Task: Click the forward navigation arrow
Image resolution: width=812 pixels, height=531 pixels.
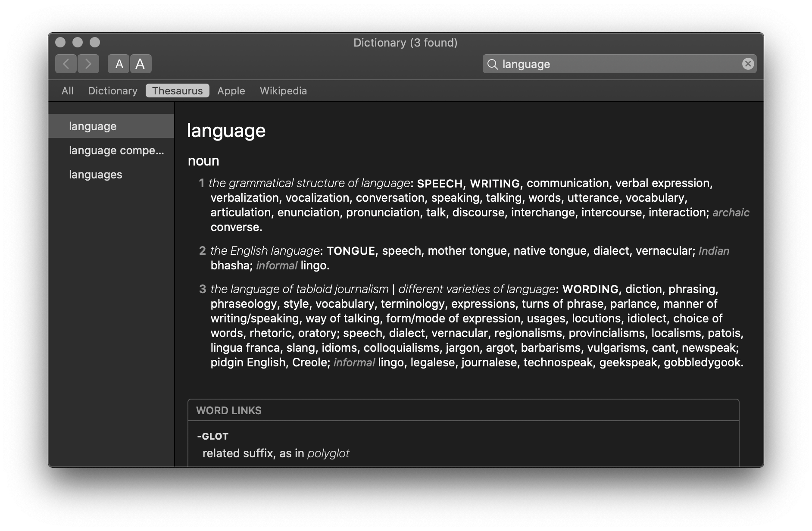Action: tap(88, 63)
